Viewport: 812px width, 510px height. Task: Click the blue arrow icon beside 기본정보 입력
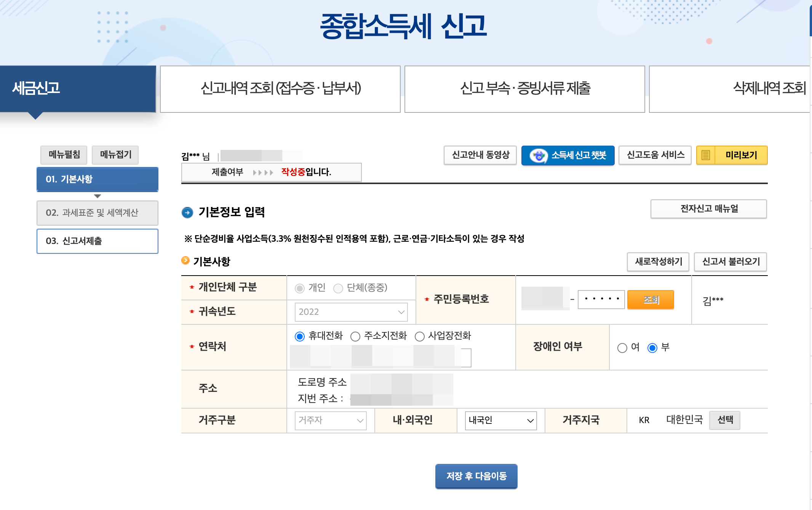(187, 212)
